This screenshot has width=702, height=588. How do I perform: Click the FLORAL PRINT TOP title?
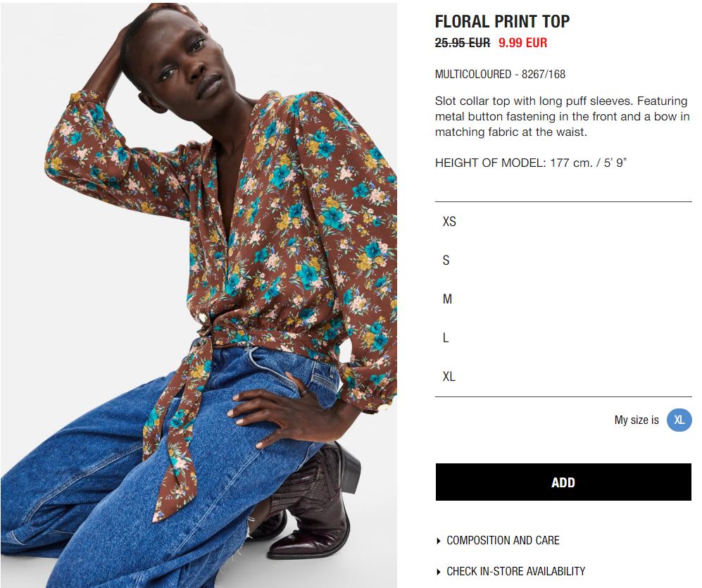click(x=502, y=22)
